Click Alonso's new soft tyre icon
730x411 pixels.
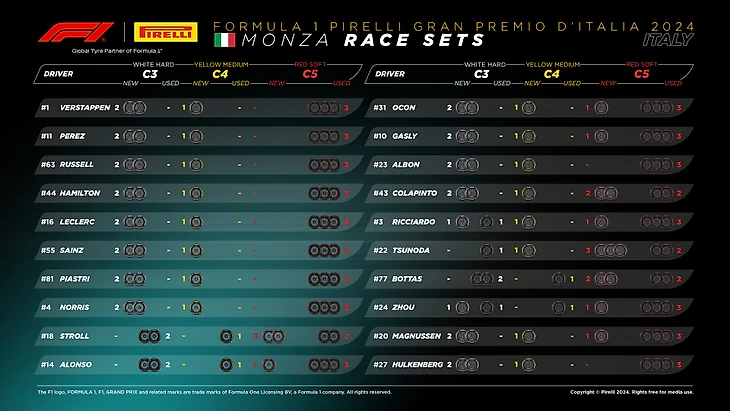point(269,365)
